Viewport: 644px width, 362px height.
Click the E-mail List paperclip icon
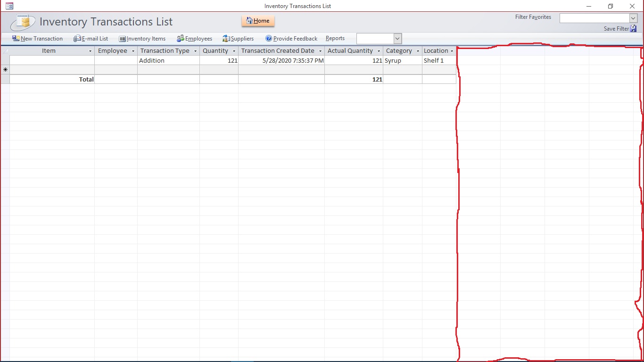(77, 39)
